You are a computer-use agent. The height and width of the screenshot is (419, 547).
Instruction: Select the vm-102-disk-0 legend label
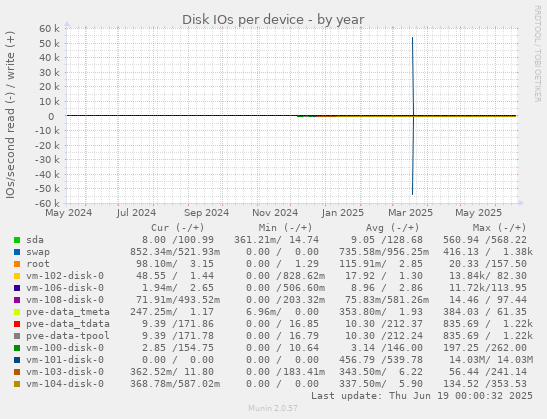tap(65, 276)
